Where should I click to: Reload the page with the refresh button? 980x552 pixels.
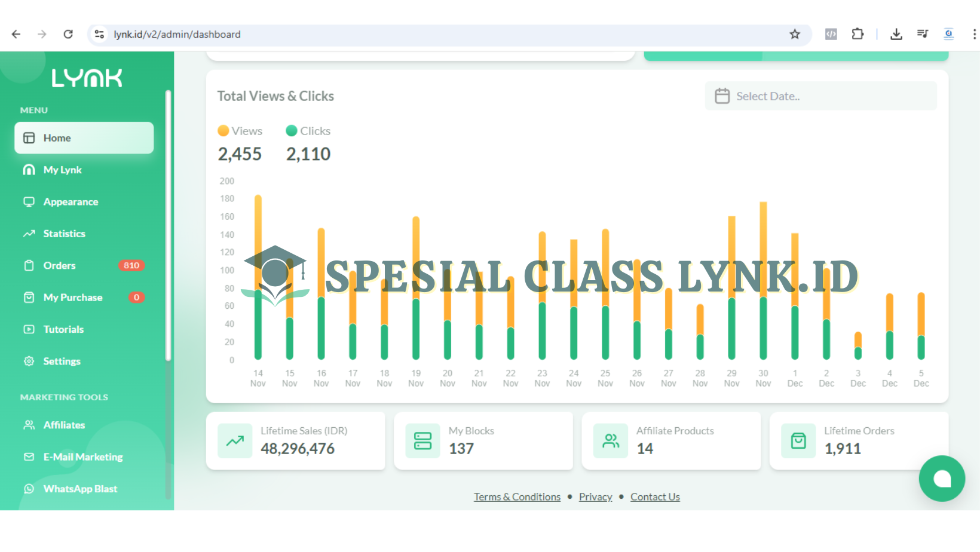click(68, 34)
